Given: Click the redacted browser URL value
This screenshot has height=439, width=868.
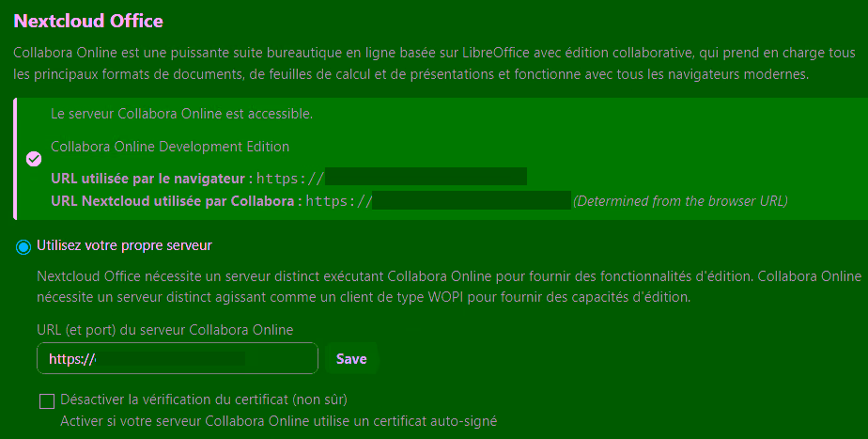Looking at the screenshot, I should tap(425, 178).
